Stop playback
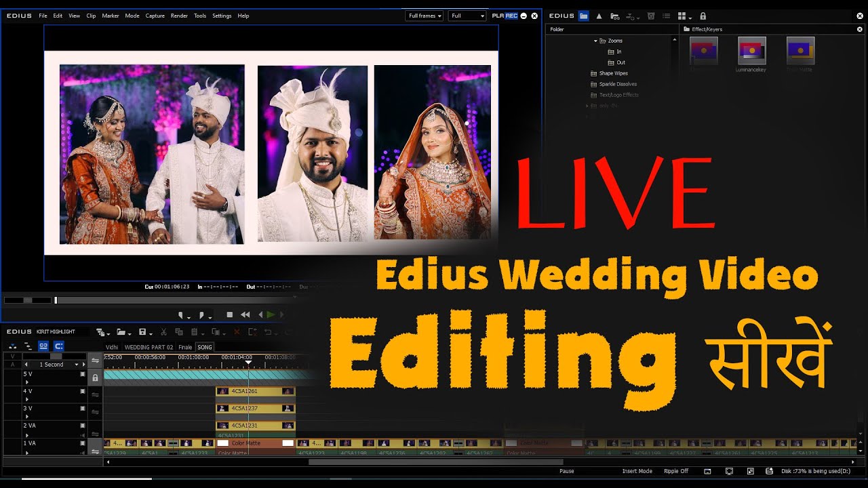Viewport: 868px width, 488px height. pyautogui.click(x=230, y=314)
